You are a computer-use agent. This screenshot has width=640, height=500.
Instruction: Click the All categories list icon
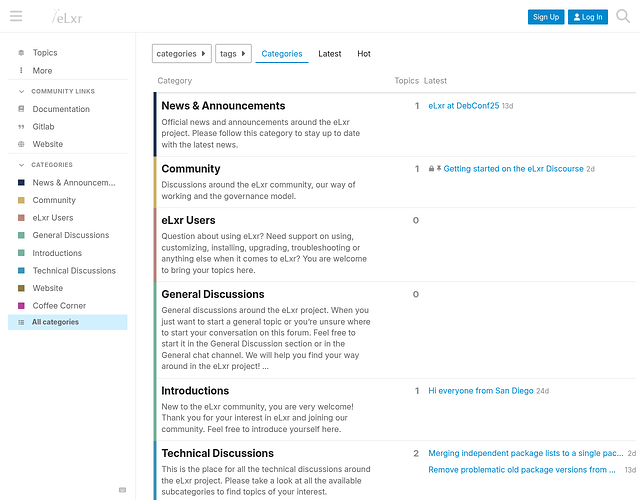point(21,322)
